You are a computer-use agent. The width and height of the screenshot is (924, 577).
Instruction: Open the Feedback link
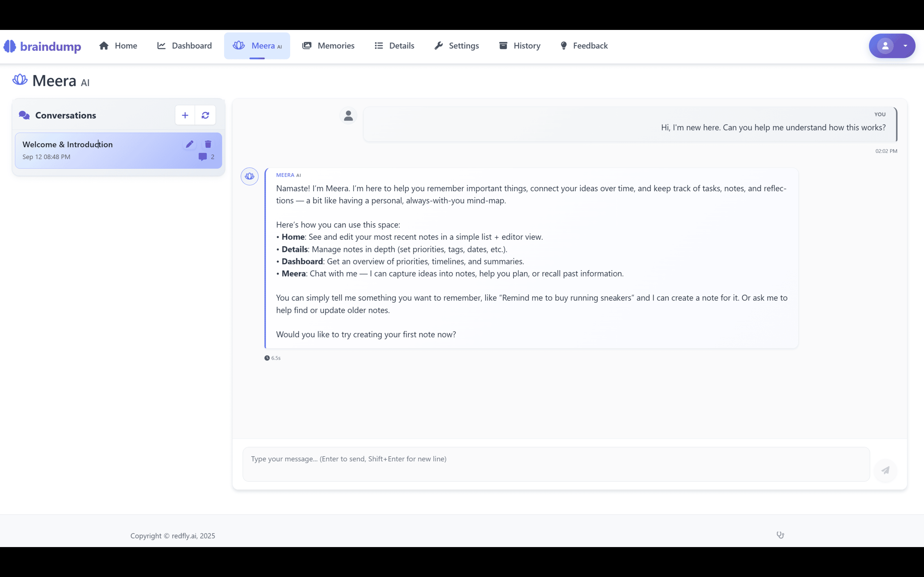tap(584, 46)
